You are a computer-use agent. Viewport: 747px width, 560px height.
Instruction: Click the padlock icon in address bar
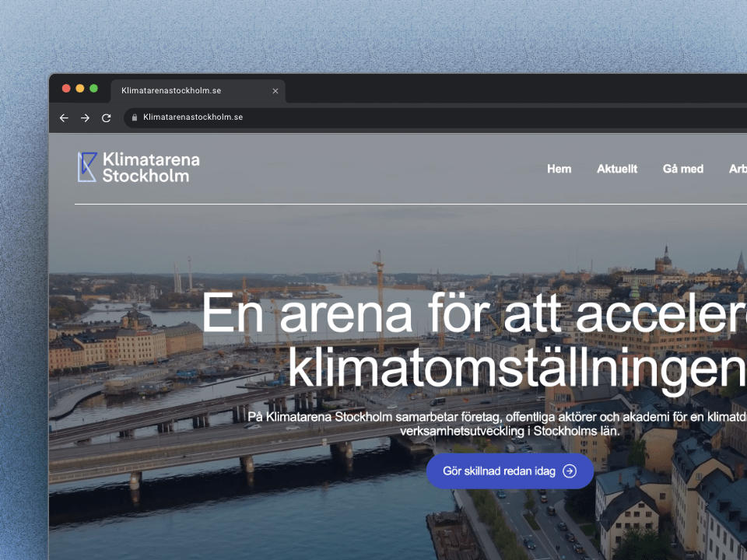coord(135,117)
